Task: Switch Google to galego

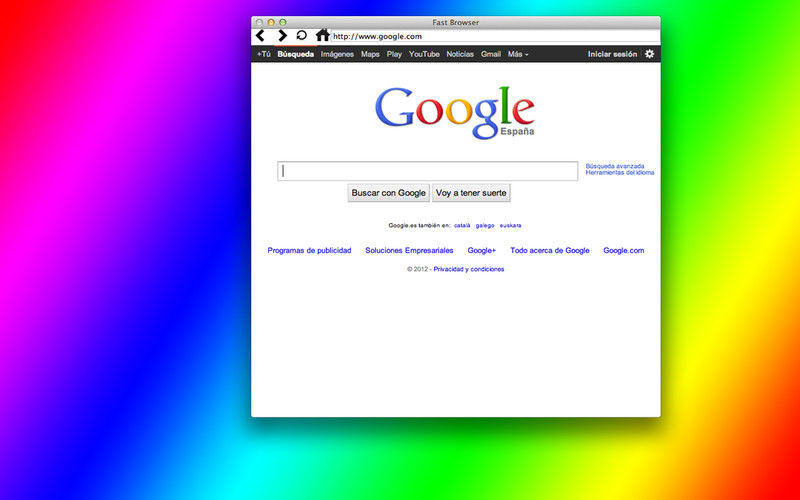Action: pos(485,225)
